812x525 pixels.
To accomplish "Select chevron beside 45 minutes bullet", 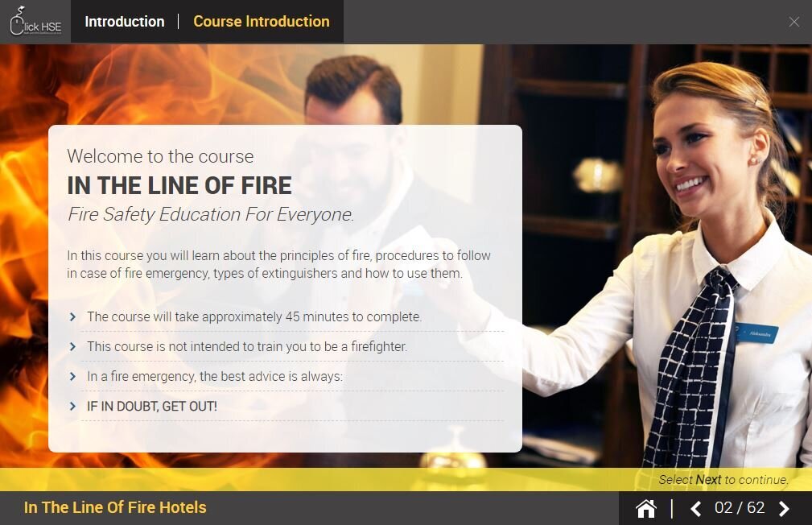I will point(72,316).
